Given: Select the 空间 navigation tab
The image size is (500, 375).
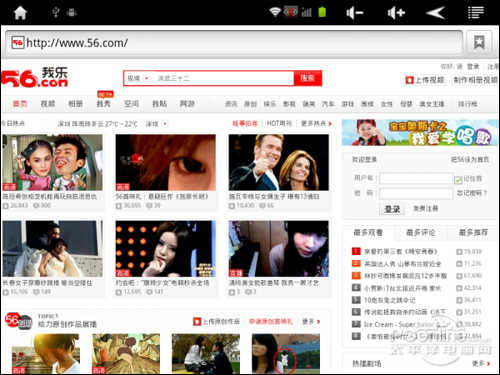Looking at the screenshot, I should tap(131, 104).
